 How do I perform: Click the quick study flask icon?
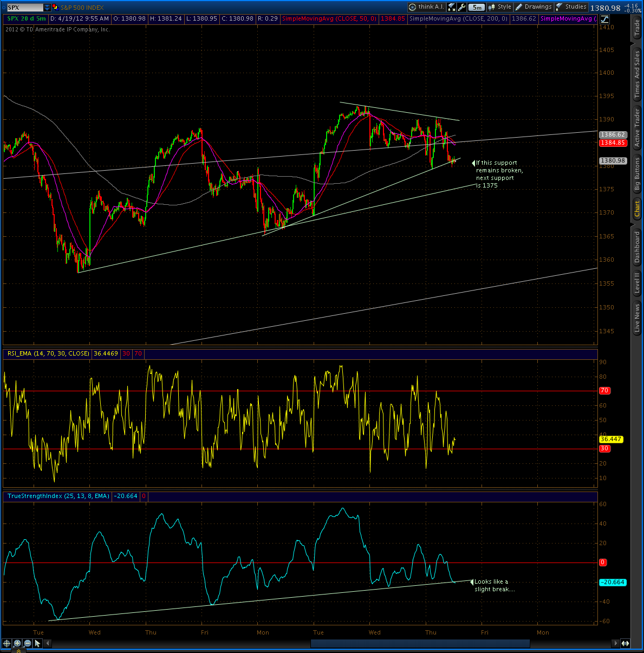(x=452, y=7)
